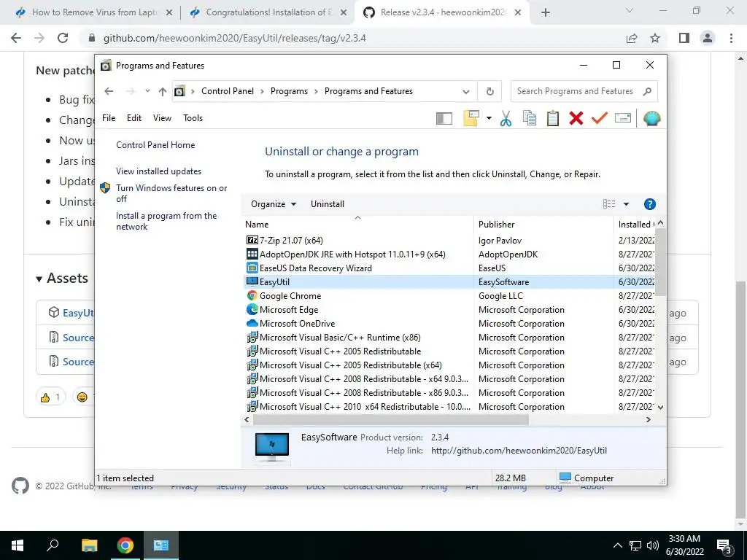Select EaseUS Data Recovery Wizard entry
Image resolution: width=747 pixels, height=560 pixels.
tap(449, 268)
